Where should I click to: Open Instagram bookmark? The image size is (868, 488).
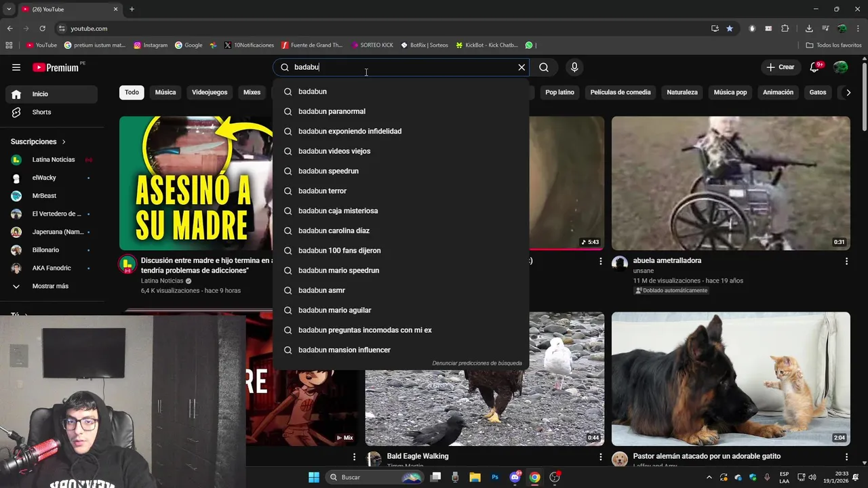point(151,45)
